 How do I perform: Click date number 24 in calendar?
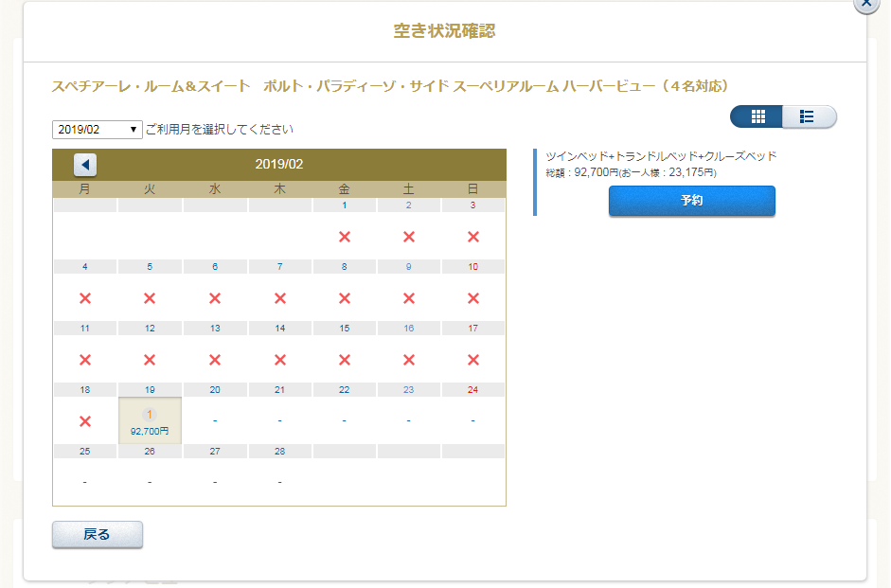point(472,390)
